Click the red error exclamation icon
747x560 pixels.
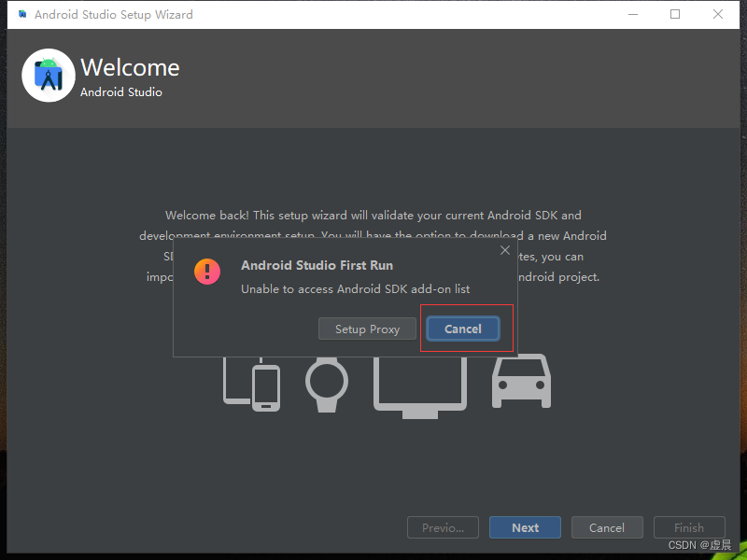[206, 272]
